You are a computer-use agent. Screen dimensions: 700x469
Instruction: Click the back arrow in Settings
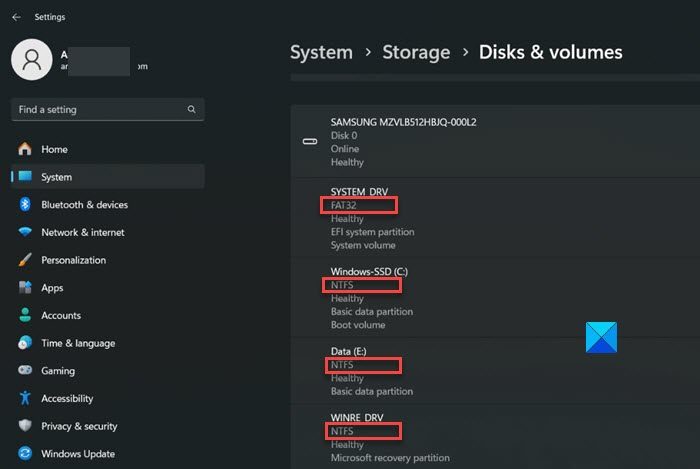[x=17, y=17]
